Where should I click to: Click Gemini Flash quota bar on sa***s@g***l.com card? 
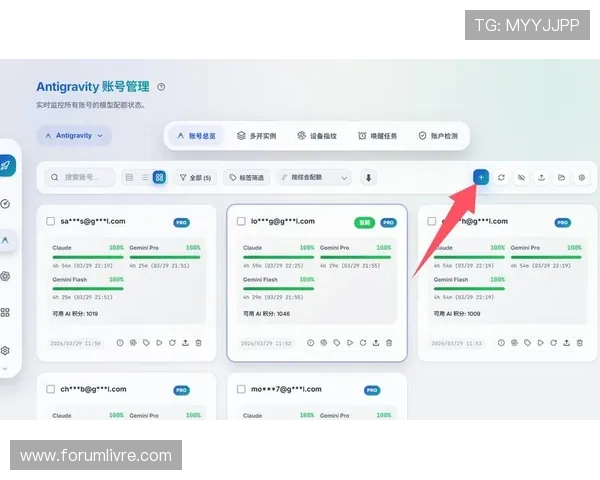click(88, 289)
